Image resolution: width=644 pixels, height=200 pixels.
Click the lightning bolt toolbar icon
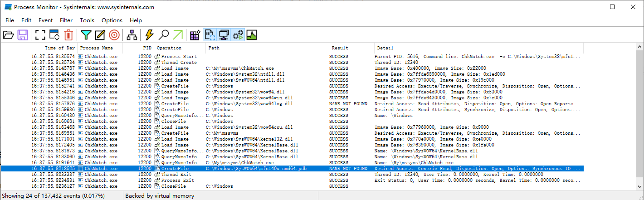(149, 35)
